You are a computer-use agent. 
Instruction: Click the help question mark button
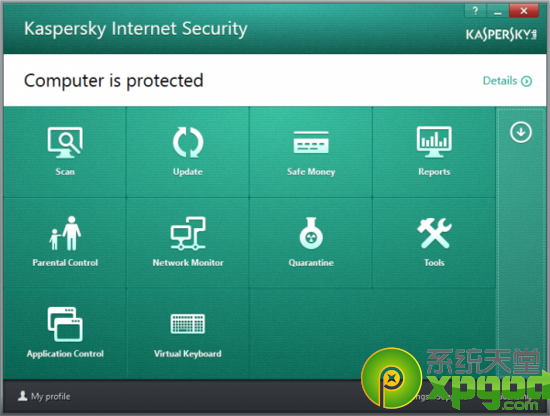(475, 11)
